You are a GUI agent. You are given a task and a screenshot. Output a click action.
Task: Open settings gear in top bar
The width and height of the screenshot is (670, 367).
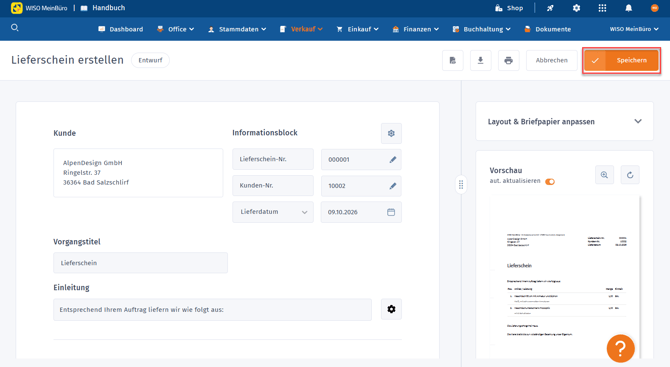pos(576,8)
